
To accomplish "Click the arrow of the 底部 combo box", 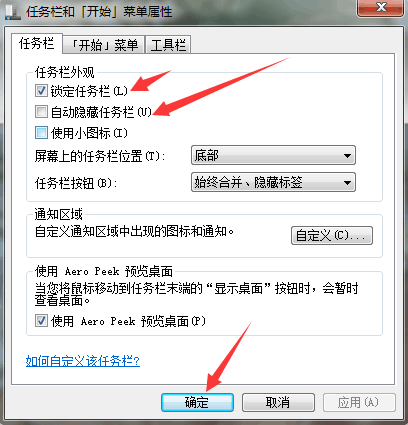I will tap(347, 156).
